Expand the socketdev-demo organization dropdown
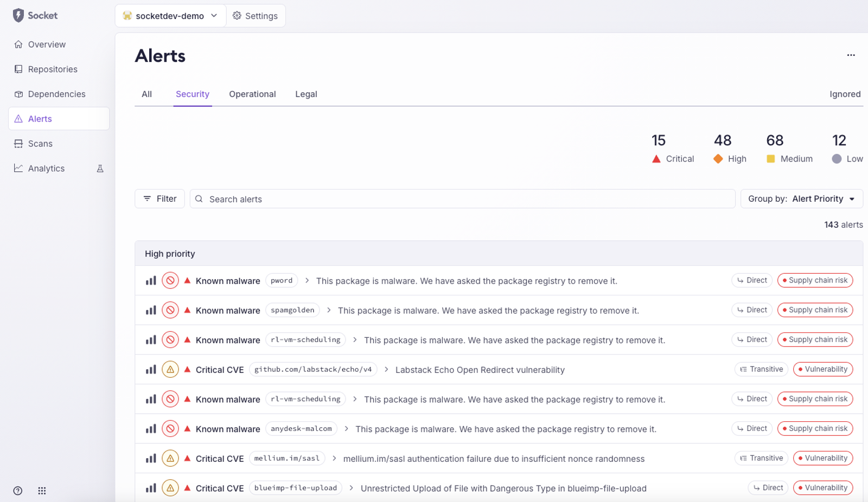868x502 pixels. point(170,16)
